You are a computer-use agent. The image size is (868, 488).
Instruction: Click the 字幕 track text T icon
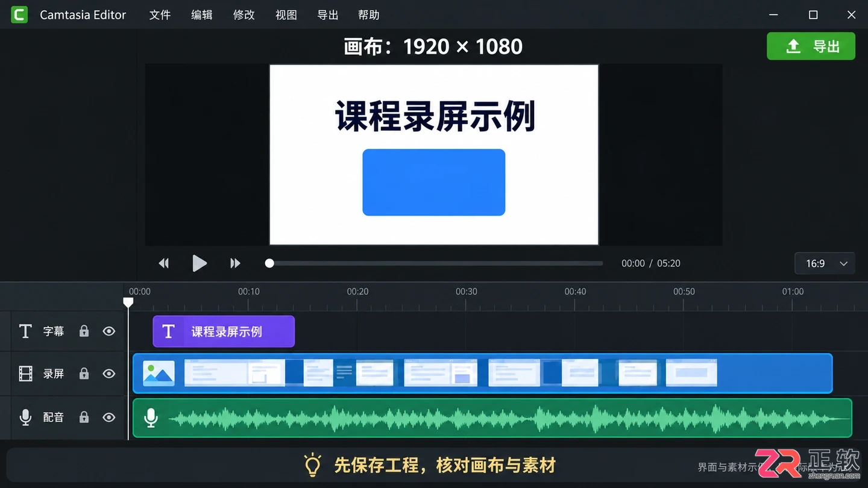(25, 331)
